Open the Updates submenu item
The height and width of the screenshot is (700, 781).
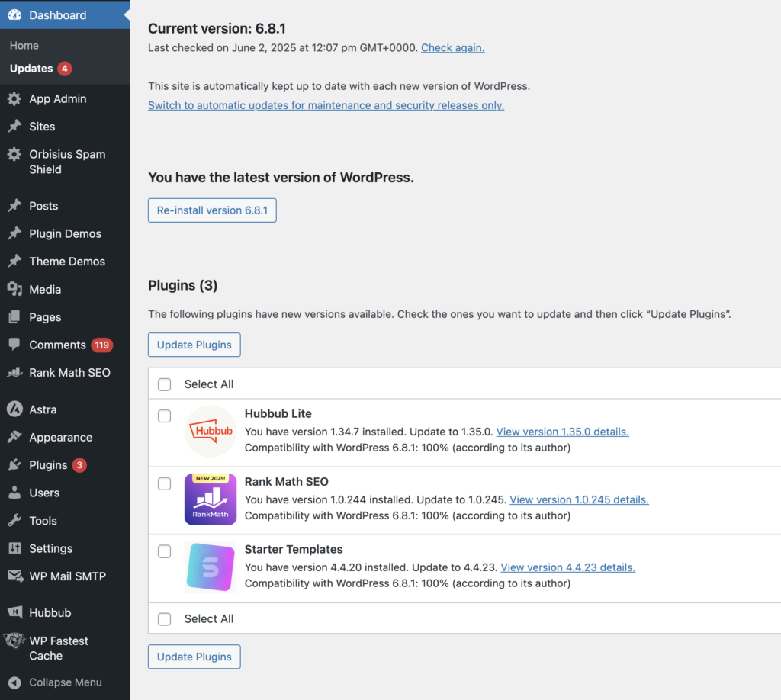31,69
